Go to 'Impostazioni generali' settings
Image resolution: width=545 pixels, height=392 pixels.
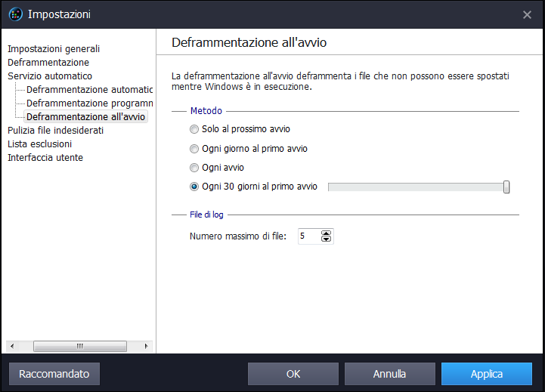click(x=54, y=49)
